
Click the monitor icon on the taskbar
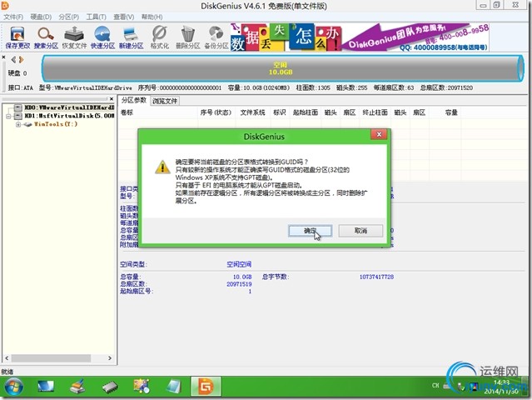46,387
